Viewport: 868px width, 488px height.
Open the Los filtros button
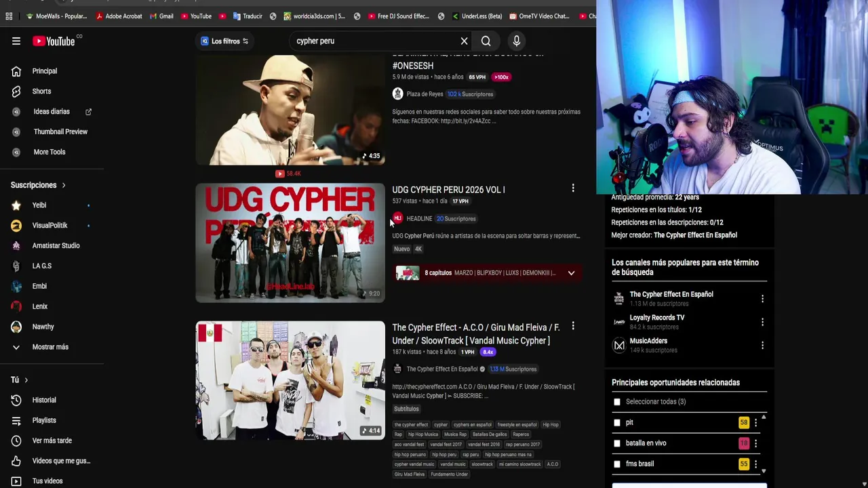point(224,41)
